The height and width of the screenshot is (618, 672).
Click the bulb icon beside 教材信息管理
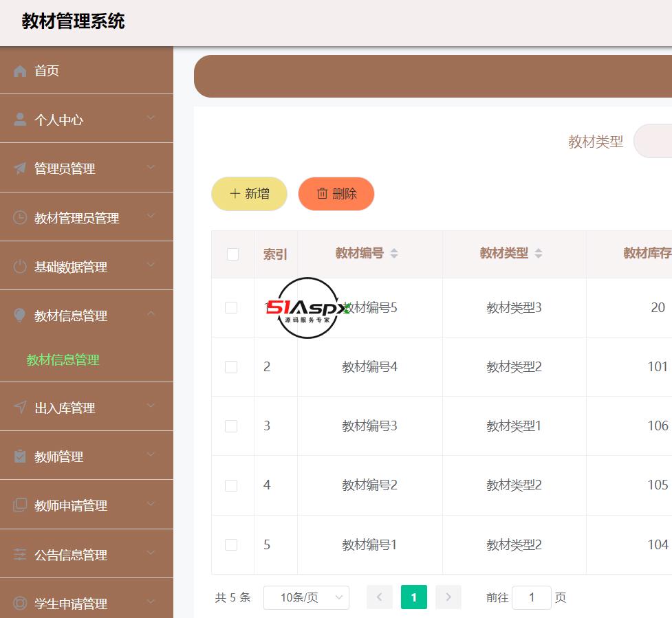(20, 316)
